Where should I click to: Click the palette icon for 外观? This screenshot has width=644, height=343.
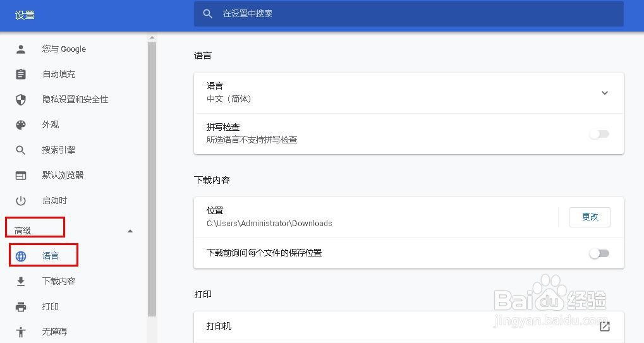click(20, 124)
